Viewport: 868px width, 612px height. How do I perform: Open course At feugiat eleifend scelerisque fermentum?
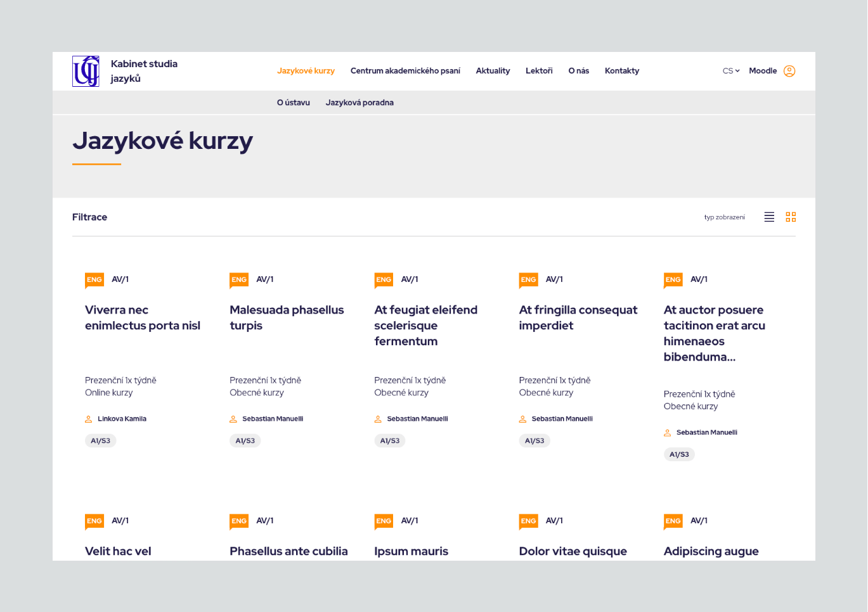point(426,326)
